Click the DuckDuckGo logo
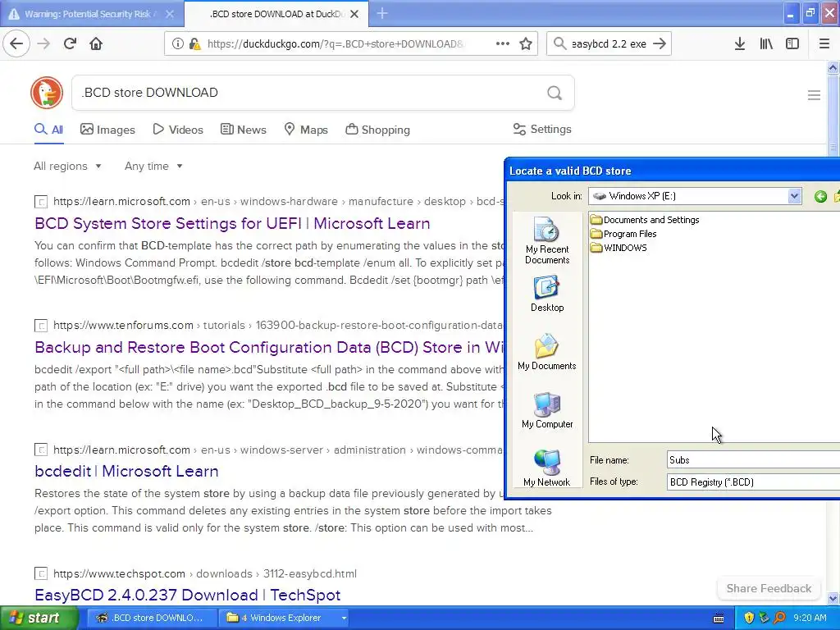 (x=47, y=93)
